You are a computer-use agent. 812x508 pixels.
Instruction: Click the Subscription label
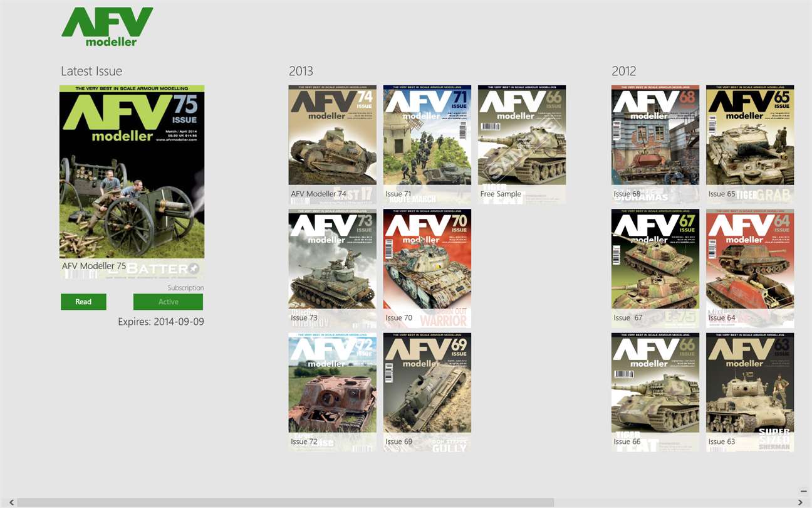pos(185,288)
